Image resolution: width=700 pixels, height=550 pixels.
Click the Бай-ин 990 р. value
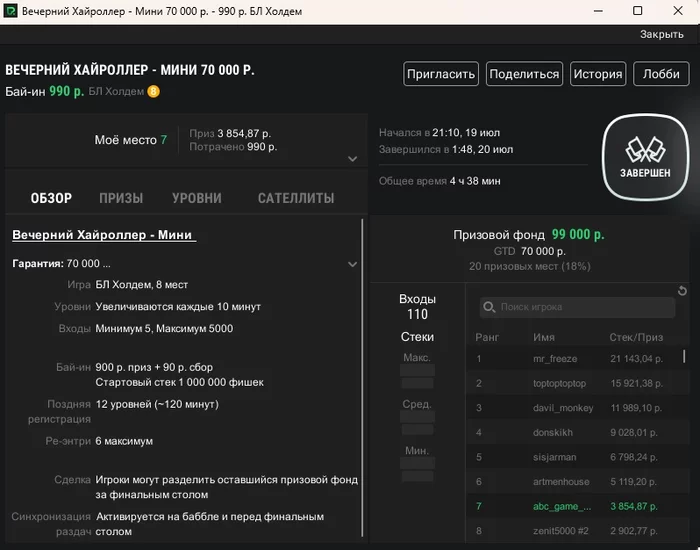[x=67, y=92]
